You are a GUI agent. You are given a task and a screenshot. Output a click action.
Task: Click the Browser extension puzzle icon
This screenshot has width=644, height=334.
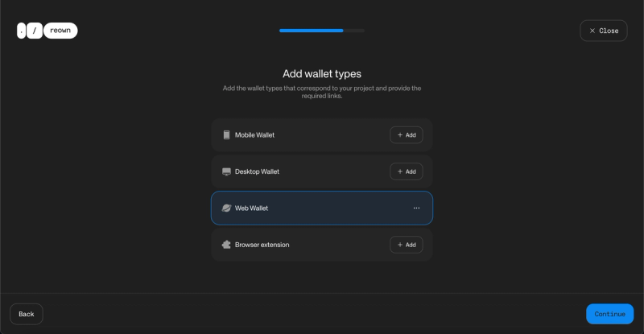pyautogui.click(x=226, y=245)
